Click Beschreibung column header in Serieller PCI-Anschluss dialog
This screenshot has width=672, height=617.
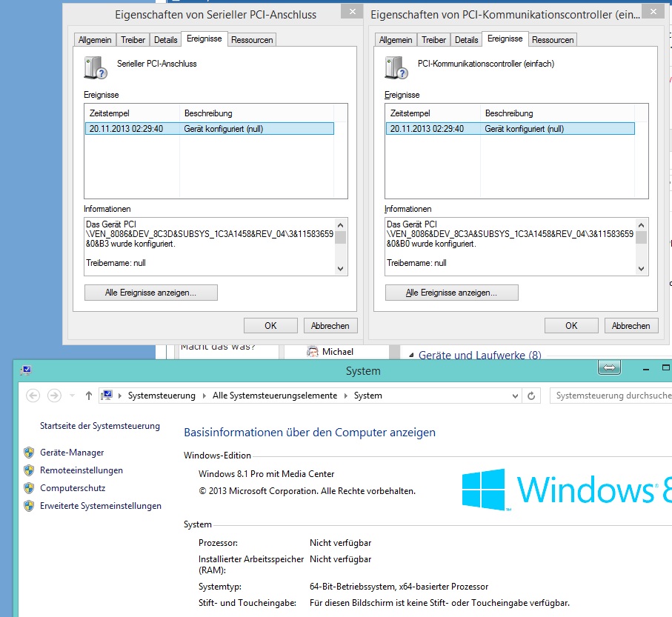click(x=256, y=113)
